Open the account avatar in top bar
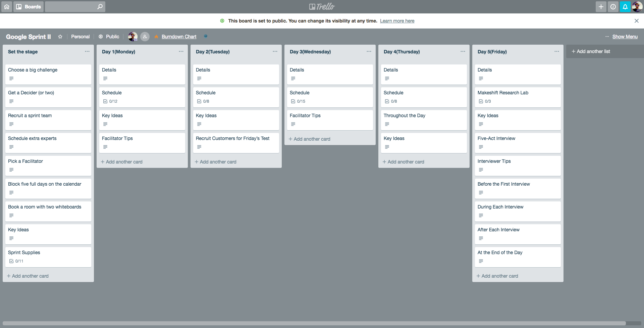The image size is (644, 328). click(637, 7)
